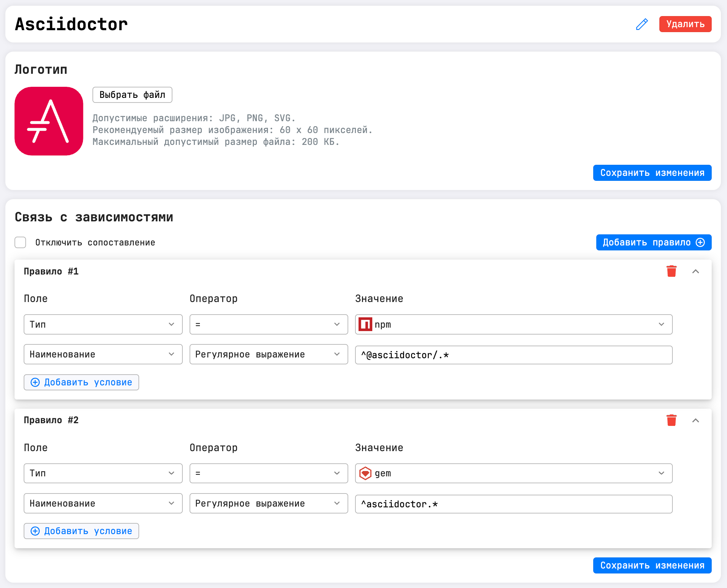Open the npm value dropdown

514,324
